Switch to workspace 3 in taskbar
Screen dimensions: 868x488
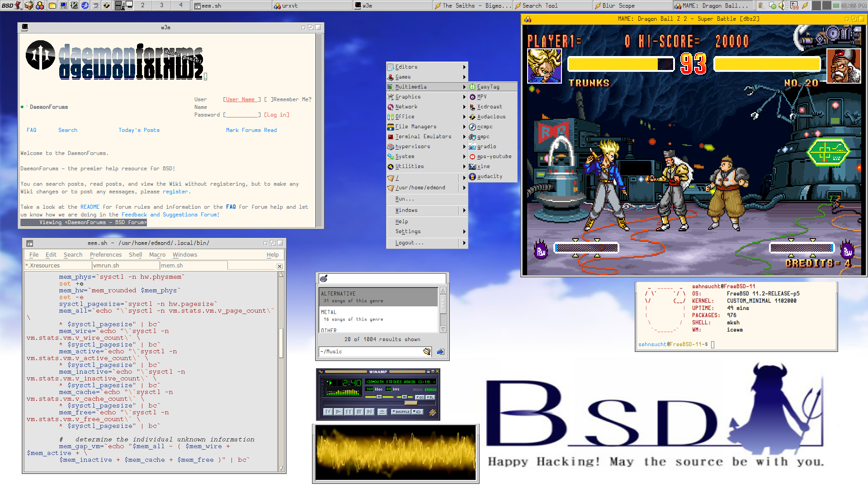tap(162, 5)
